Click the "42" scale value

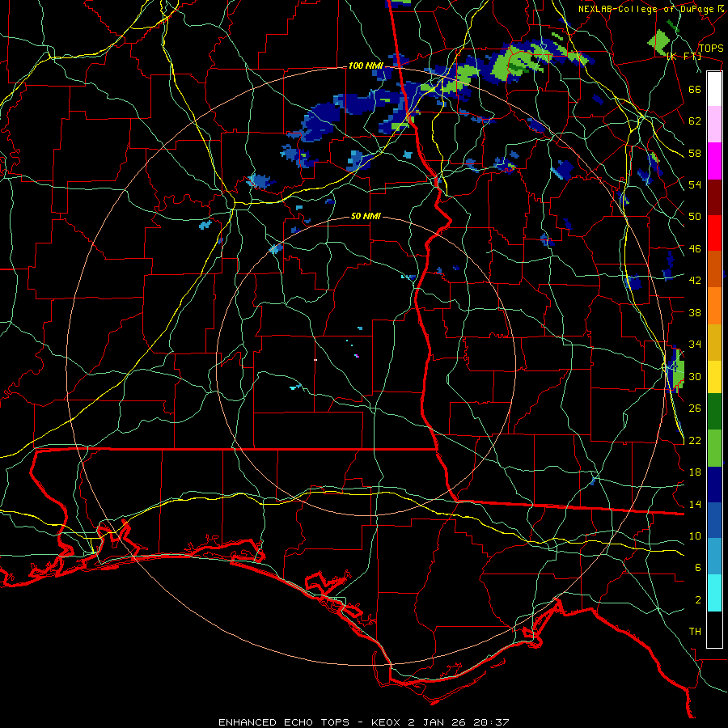click(695, 281)
